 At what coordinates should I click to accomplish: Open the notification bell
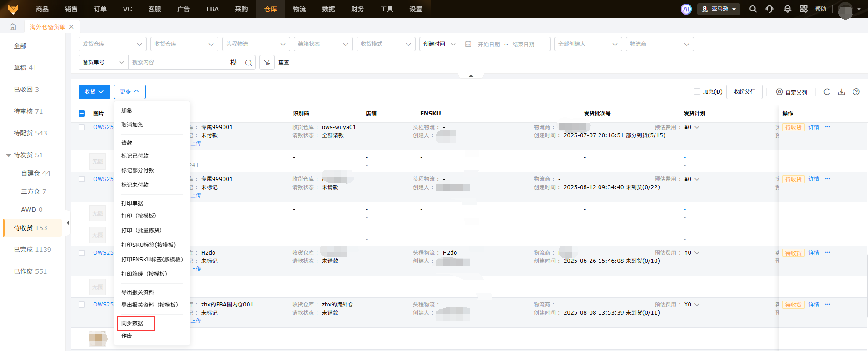787,9
